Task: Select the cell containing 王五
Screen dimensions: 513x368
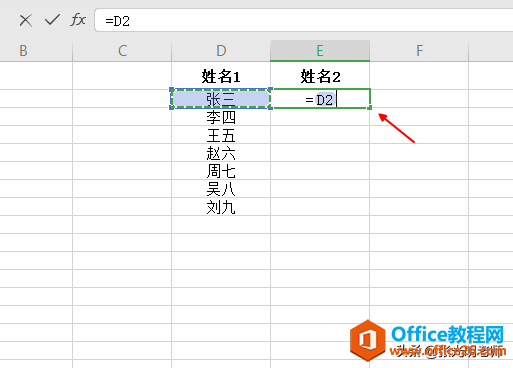Action: point(221,135)
